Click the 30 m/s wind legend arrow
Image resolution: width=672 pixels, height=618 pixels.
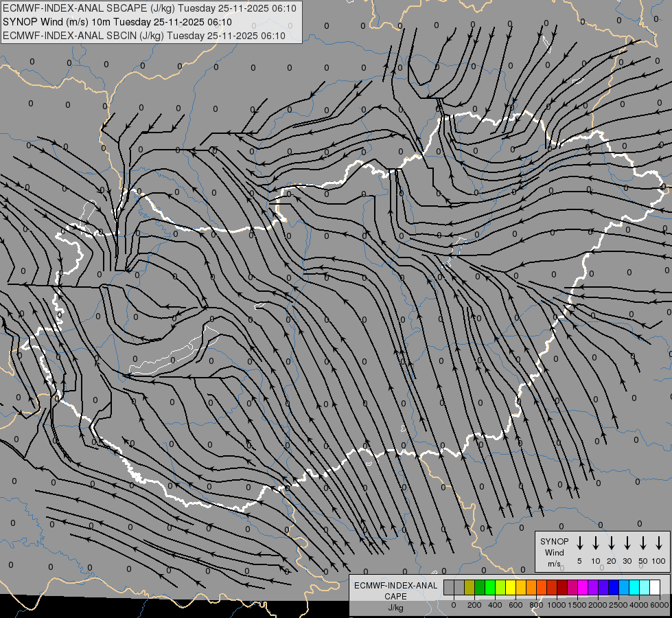click(x=627, y=542)
